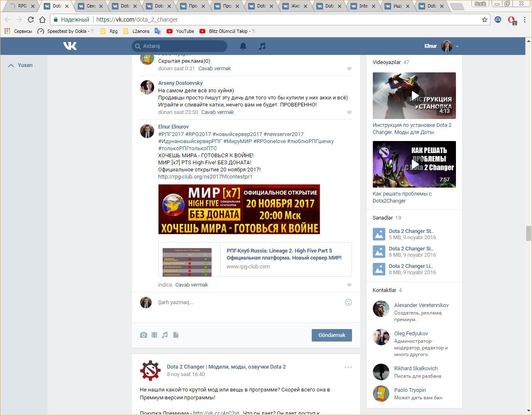Open Paolo Tryopin contact

pyautogui.click(x=410, y=390)
